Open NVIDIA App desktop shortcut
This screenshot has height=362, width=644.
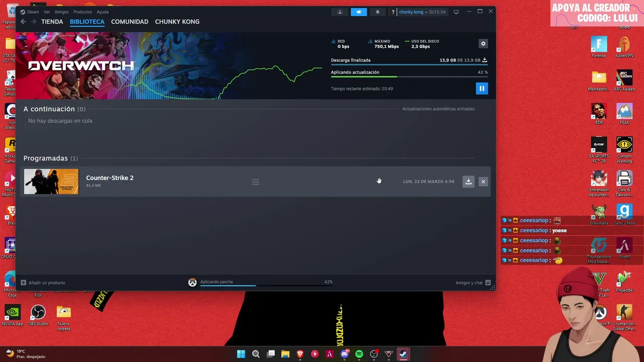click(x=13, y=315)
